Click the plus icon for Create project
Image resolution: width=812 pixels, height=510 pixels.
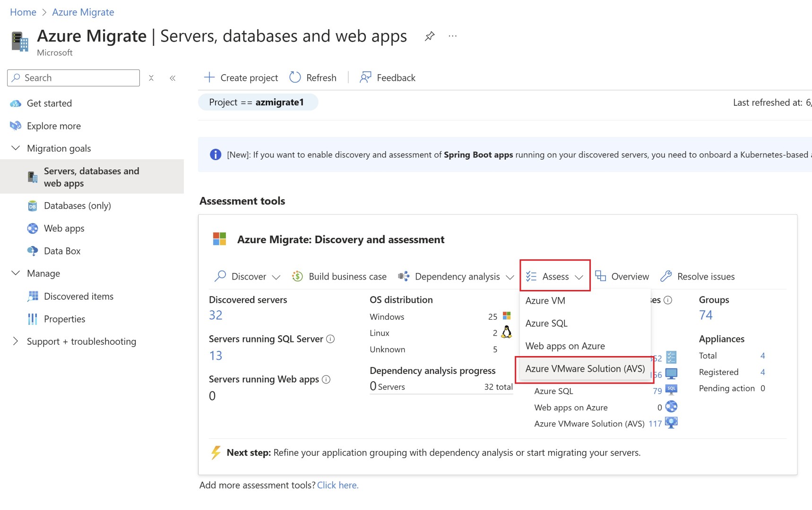point(209,77)
